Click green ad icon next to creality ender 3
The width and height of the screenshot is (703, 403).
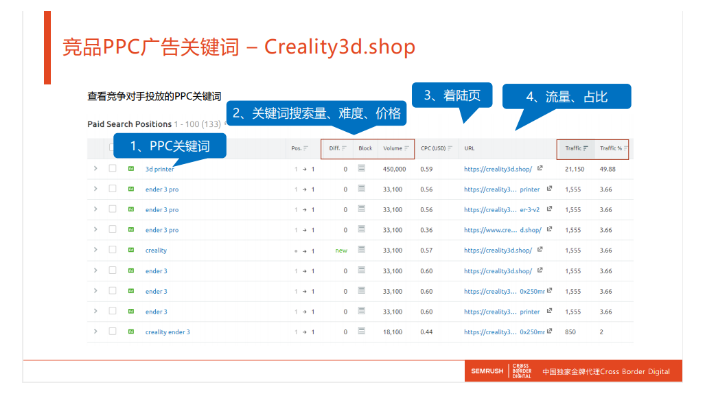coord(131,332)
